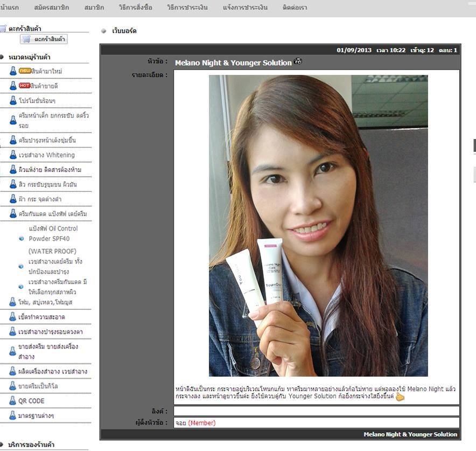This screenshot has width=476, height=451.
Task: Click flask icon beside ครีมกันแดด แป้งพัฟ
Action: (13, 213)
